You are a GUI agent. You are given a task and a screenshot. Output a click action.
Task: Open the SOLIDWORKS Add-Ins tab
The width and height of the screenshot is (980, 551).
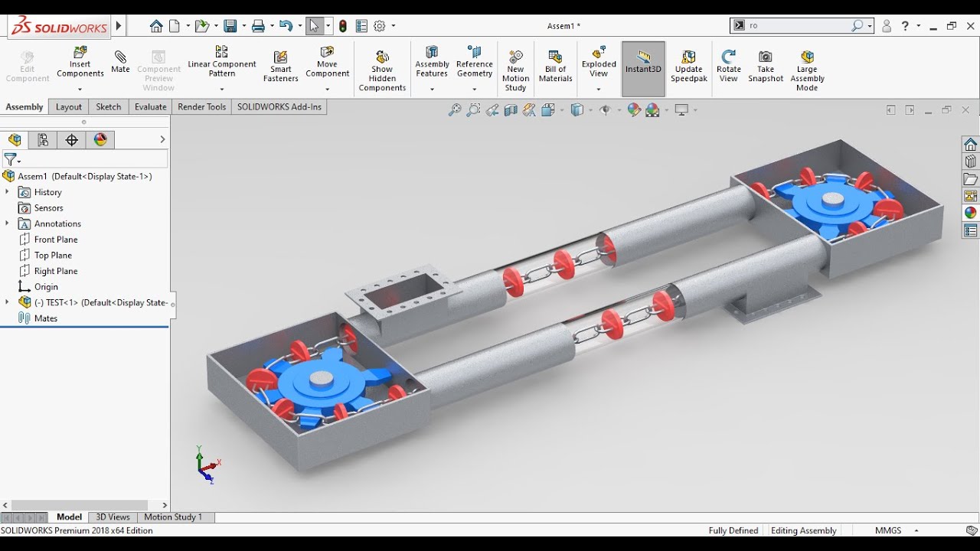click(279, 107)
